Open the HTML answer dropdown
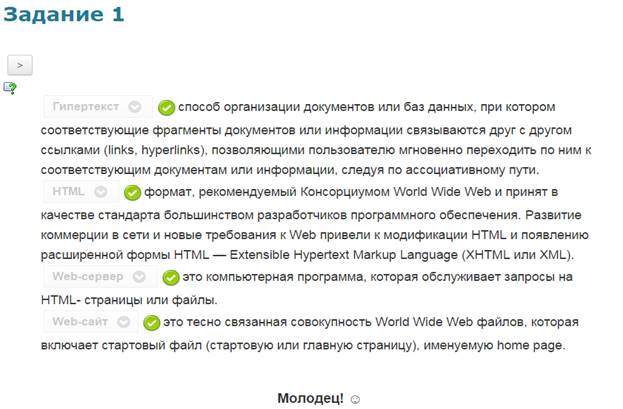The height and width of the screenshot is (409, 623). click(x=80, y=192)
